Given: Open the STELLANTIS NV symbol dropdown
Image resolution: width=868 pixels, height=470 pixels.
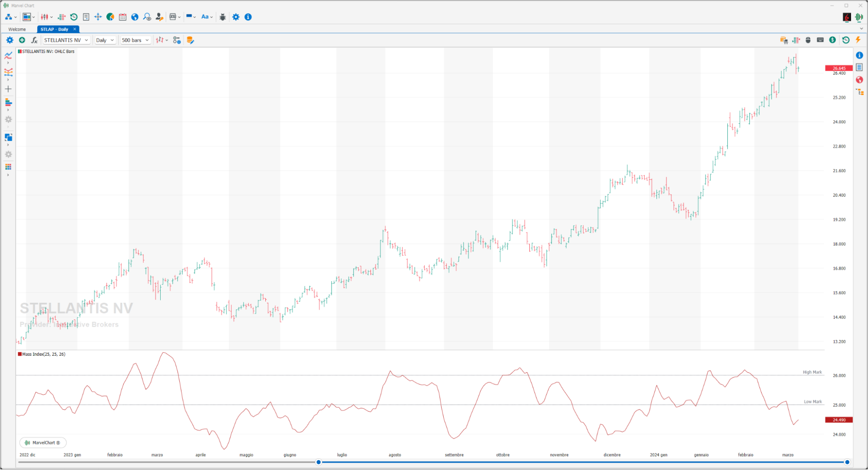Looking at the screenshot, I should pos(66,40).
